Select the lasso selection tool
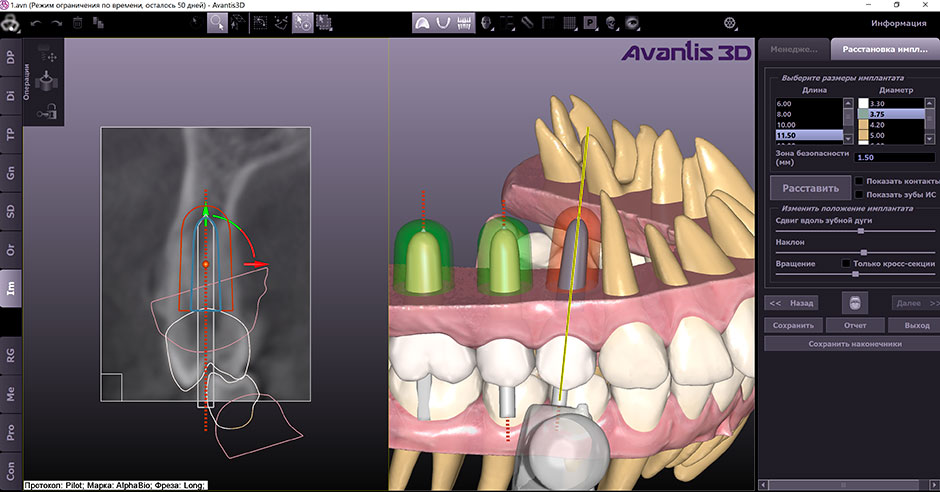This screenshot has width=940, height=492. [281, 23]
